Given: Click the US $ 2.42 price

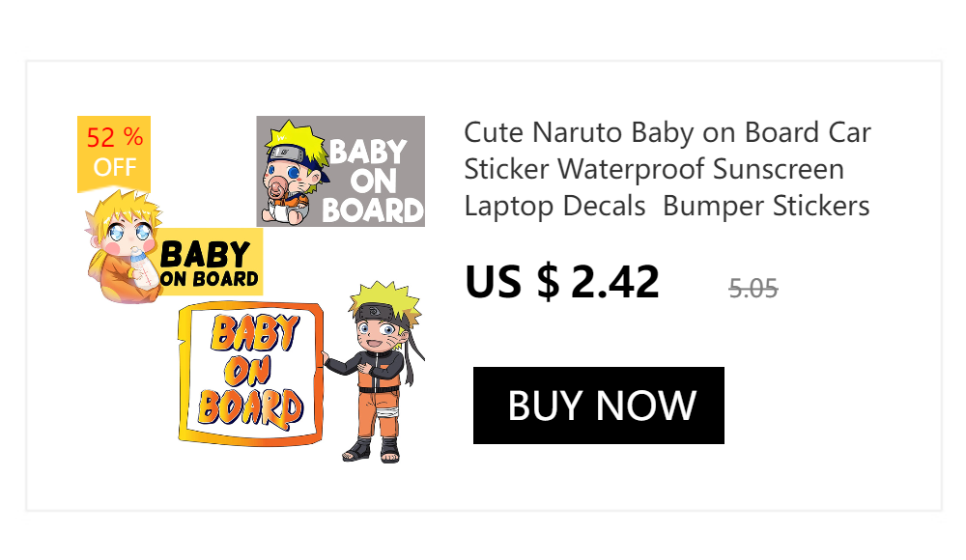Looking at the screenshot, I should click(562, 282).
